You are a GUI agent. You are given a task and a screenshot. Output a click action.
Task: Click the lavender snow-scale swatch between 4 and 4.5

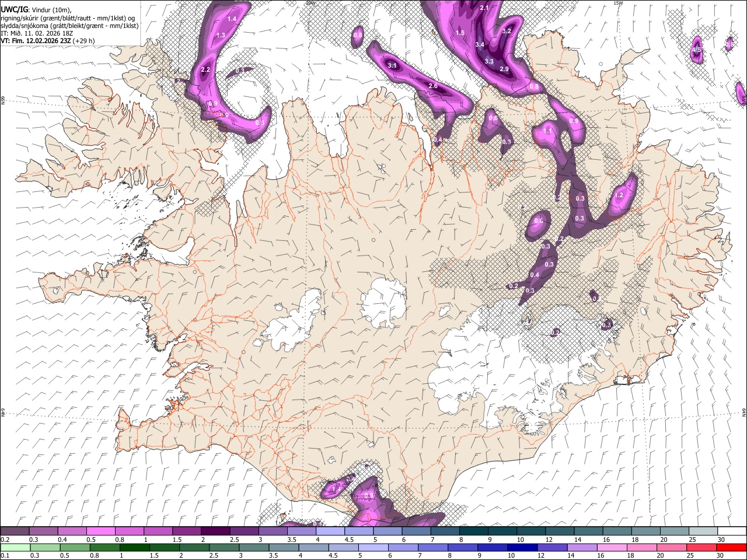(x=329, y=531)
